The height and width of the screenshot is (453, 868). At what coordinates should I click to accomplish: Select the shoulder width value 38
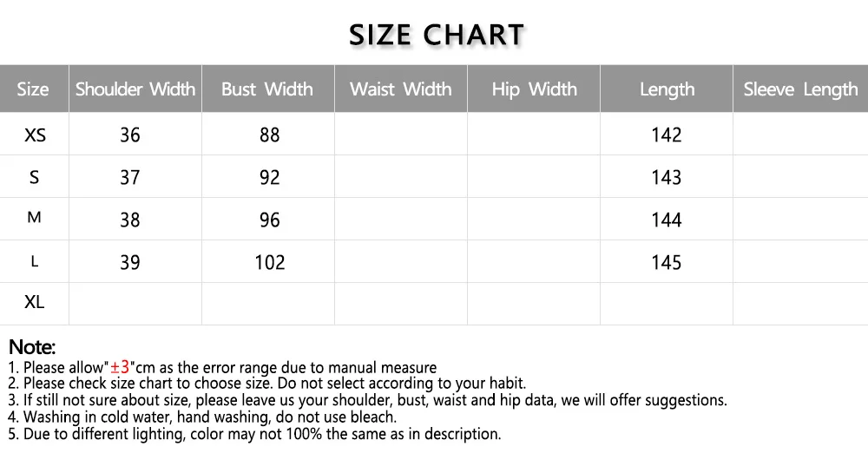pos(130,220)
